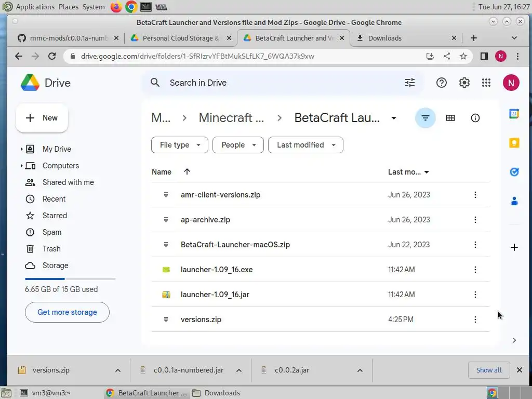The height and width of the screenshot is (399, 532).
Task: Open Google Calendar side panel icon
Action: click(x=514, y=114)
